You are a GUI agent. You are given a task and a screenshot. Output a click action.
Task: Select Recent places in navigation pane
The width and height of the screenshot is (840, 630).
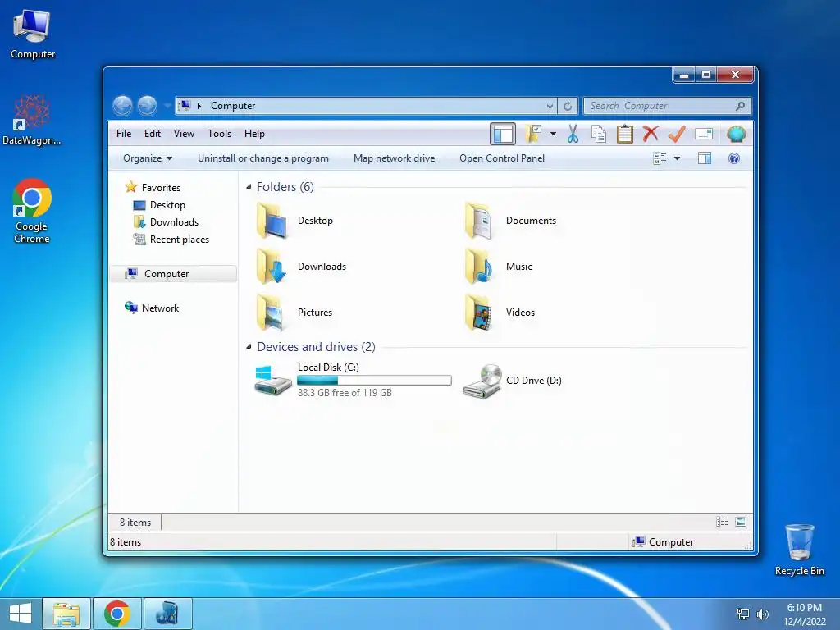click(179, 240)
